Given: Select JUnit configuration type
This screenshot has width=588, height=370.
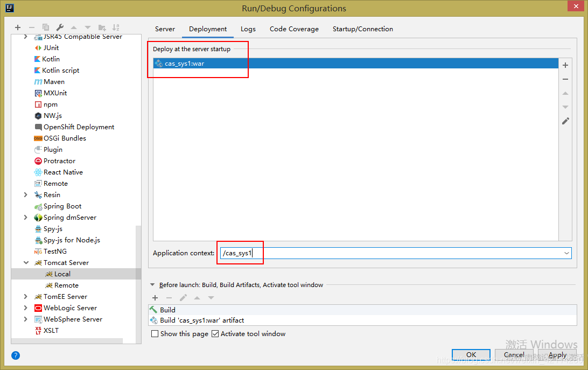Looking at the screenshot, I should pyautogui.click(x=46, y=47).
